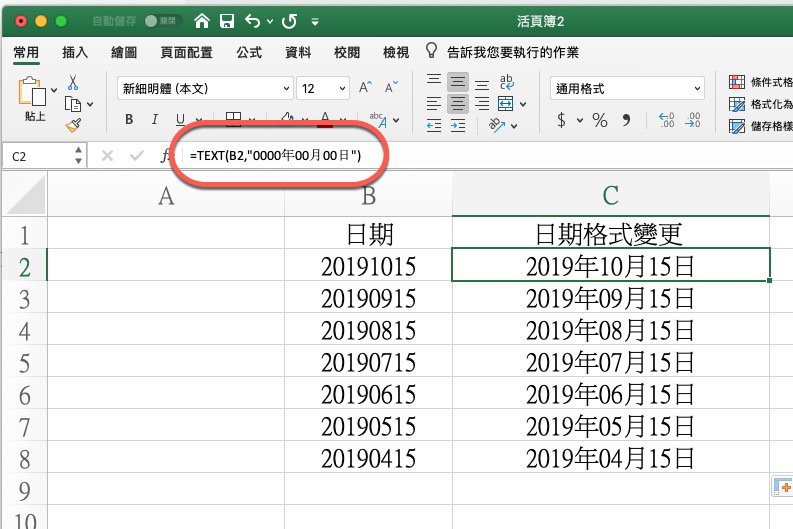Toggle underline formatting
793x529 pixels.
tap(180, 119)
